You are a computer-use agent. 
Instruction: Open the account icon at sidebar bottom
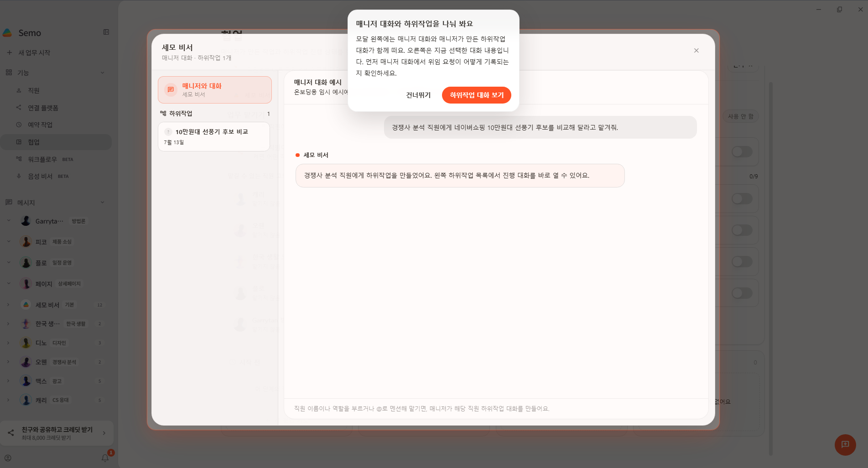(8, 458)
